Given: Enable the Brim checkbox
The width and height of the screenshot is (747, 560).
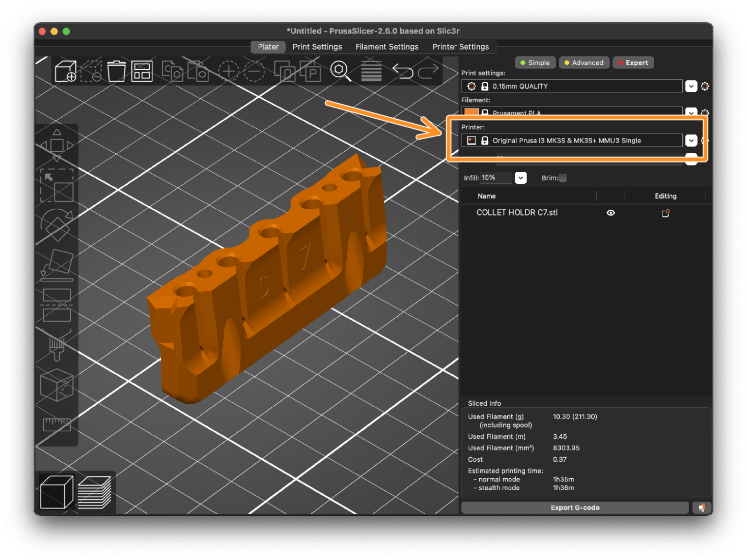Looking at the screenshot, I should coord(563,178).
